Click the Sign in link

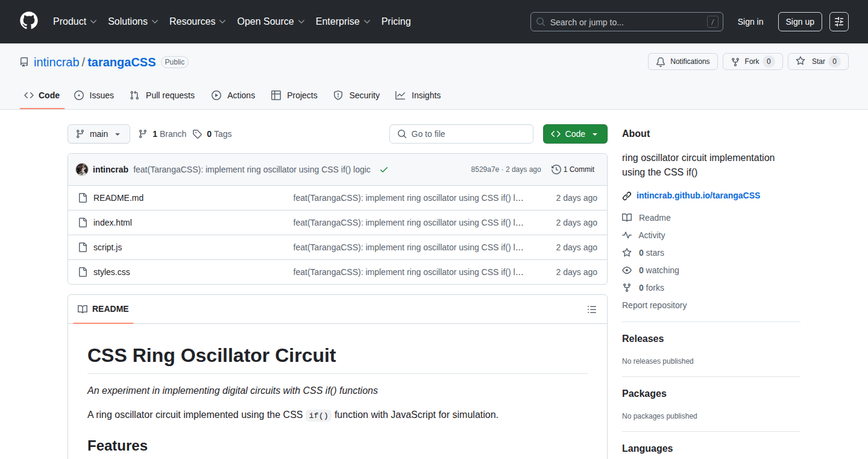pyautogui.click(x=750, y=22)
